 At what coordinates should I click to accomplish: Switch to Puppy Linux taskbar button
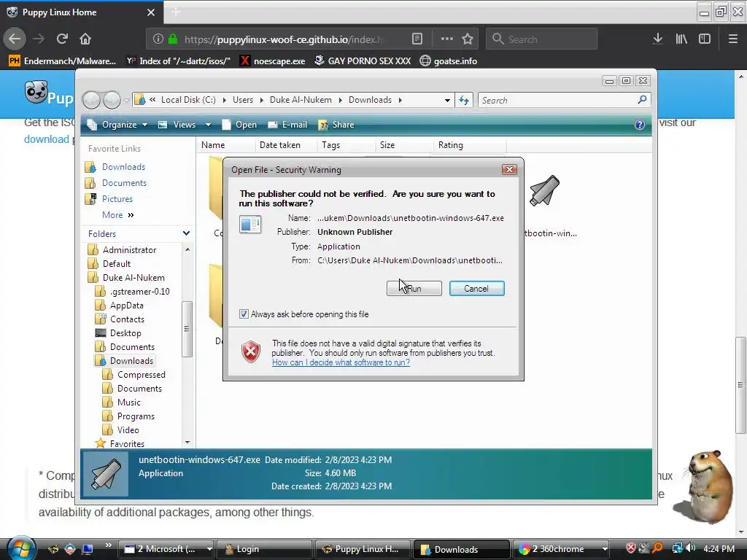[x=363, y=549]
